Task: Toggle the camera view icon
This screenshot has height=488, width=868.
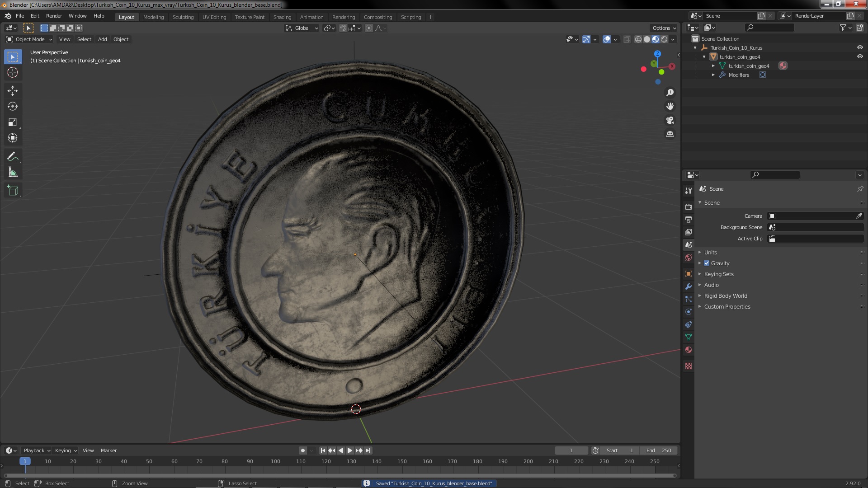Action: click(670, 120)
